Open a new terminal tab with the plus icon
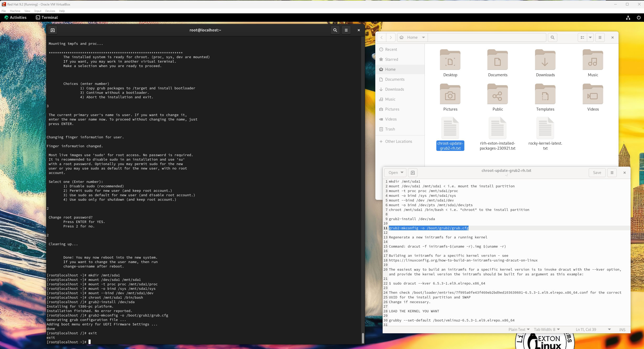644x349 pixels. 53,30
